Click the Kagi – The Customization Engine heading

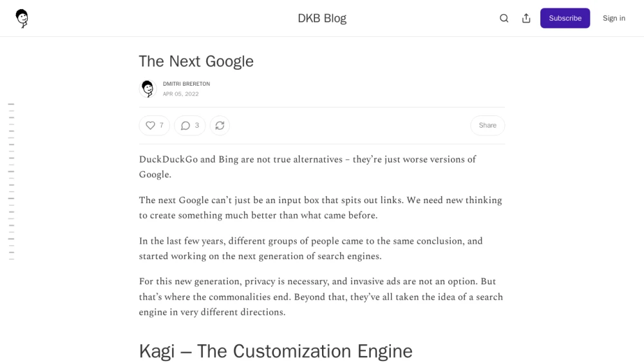(275, 351)
